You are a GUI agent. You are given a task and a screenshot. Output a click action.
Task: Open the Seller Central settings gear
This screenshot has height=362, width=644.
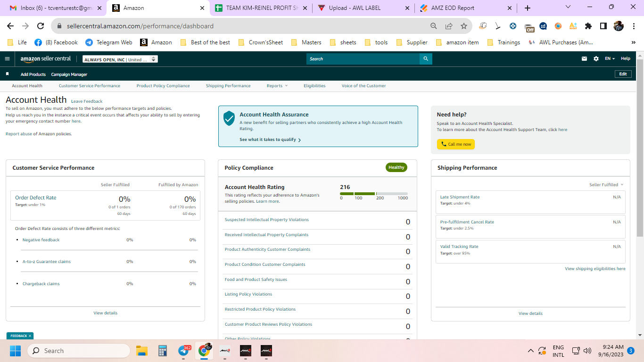click(x=596, y=59)
